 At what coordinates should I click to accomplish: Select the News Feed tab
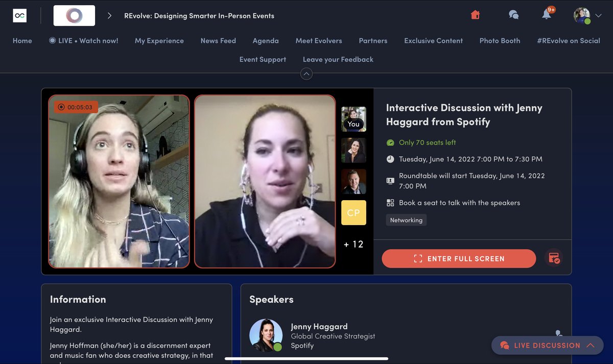tap(218, 41)
